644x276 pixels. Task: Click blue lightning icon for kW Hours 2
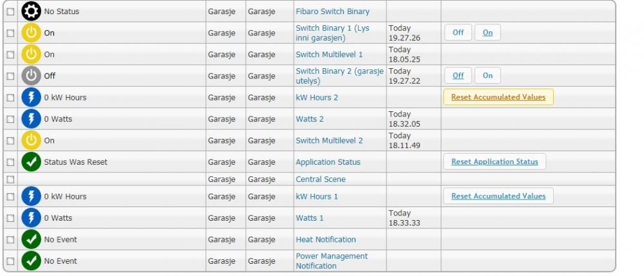click(x=31, y=98)
